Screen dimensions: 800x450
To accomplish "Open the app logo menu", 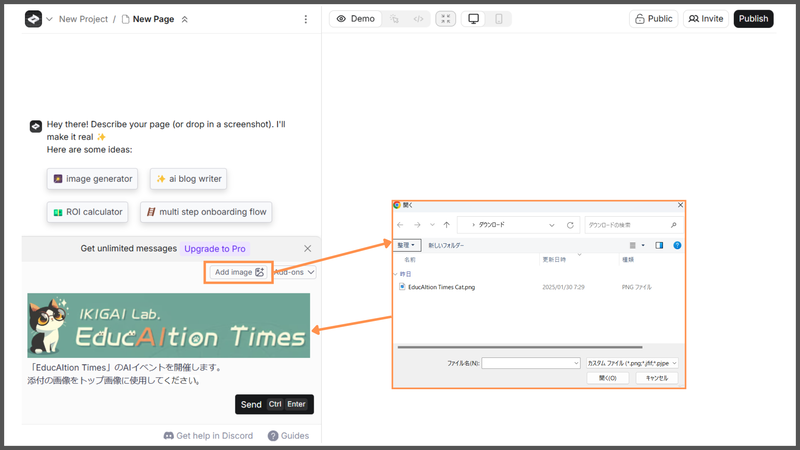I will click(x=33, y=19).
